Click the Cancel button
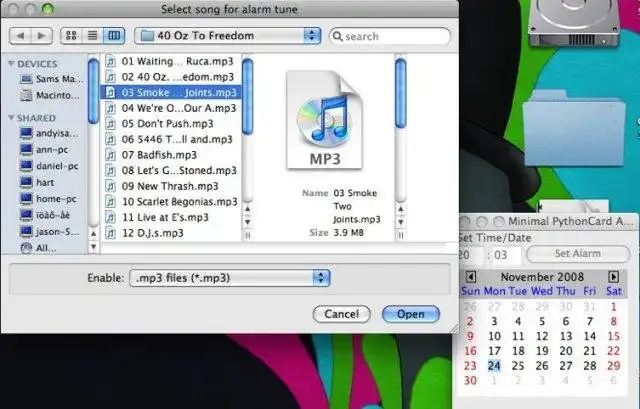Viewport: 640px width, 409px height. tap(342, 314)
